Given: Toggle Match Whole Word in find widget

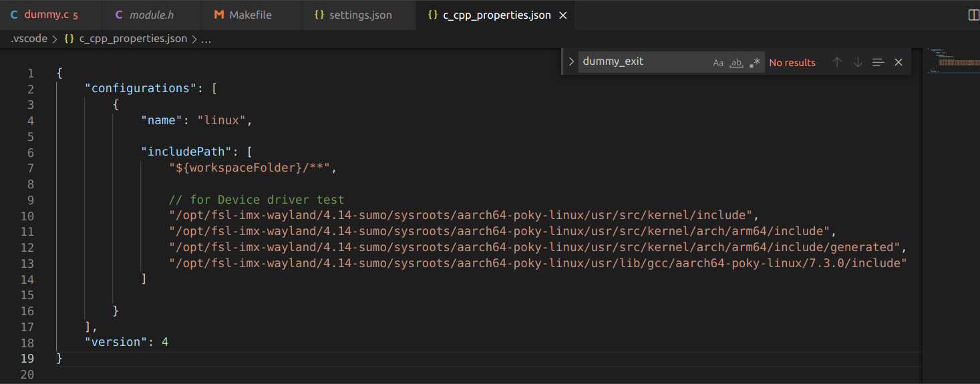Looking at the screenshot, I should tap(736, 62).
